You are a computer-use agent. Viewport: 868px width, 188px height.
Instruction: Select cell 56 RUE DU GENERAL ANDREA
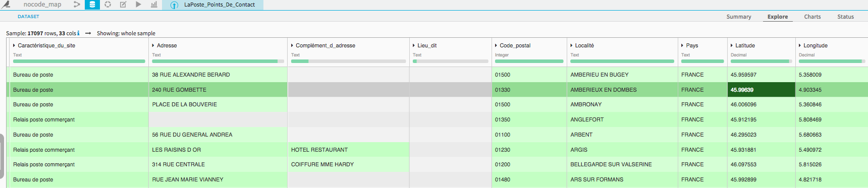[x=218, y=135]
